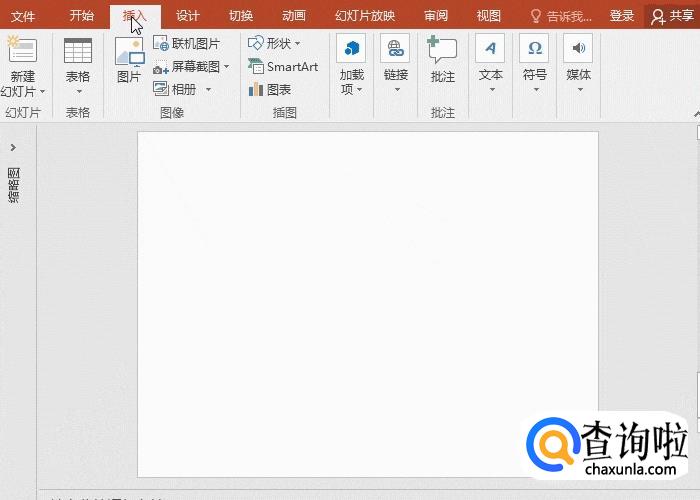Open the Animations (动画) tab
This screenshot has width=700, height=500.
(x=294, y=17)
